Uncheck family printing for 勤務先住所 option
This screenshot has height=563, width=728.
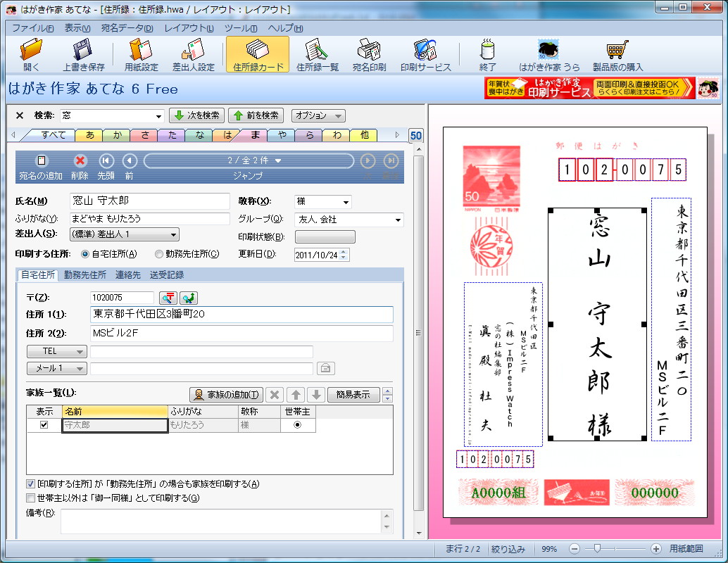tap(30, 484)
